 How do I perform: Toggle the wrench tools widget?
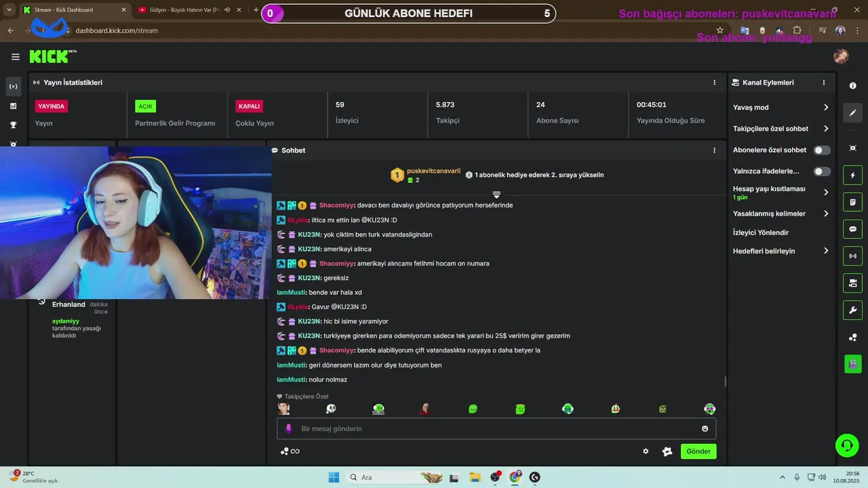tap(853, 310)
